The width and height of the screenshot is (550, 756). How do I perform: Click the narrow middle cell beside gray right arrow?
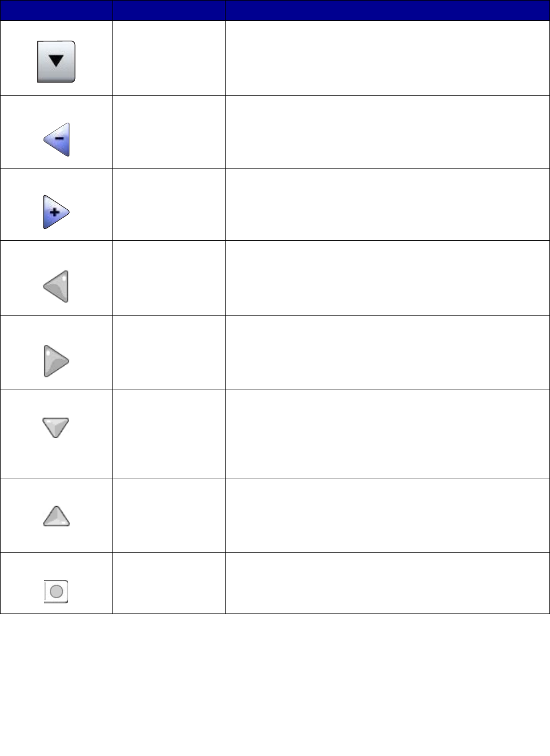pos(168,353)
